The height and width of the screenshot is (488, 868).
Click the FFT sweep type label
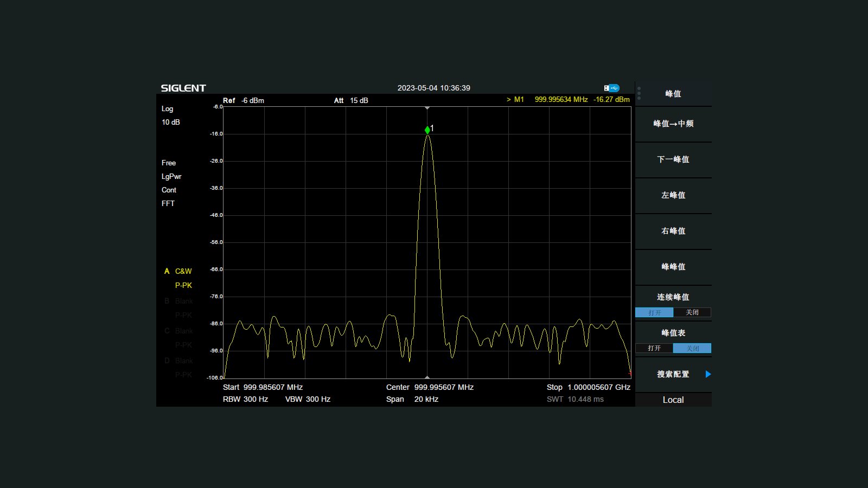click(x=168, y=203)
